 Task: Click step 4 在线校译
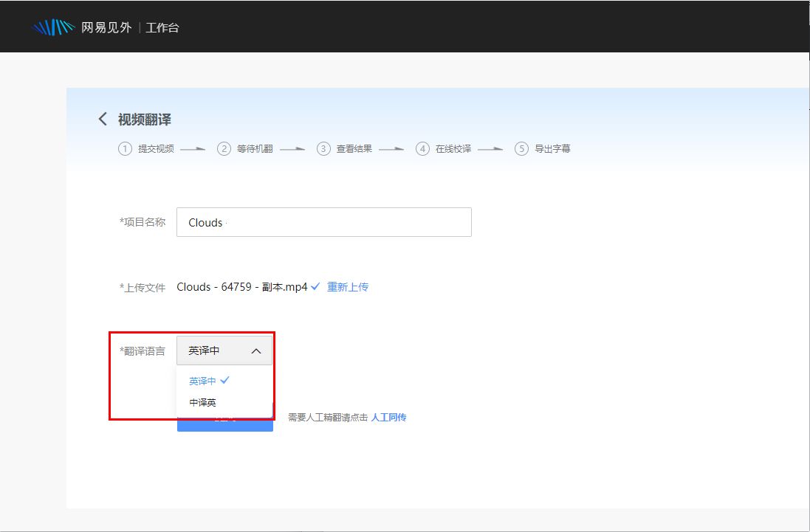pyautogui.click(x=444, y=148)
